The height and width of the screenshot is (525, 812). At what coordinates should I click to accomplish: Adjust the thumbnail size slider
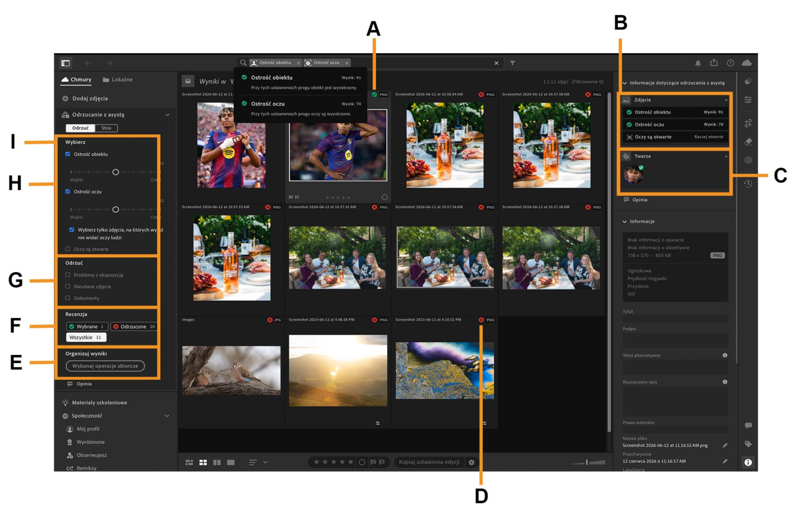(587, 462)
